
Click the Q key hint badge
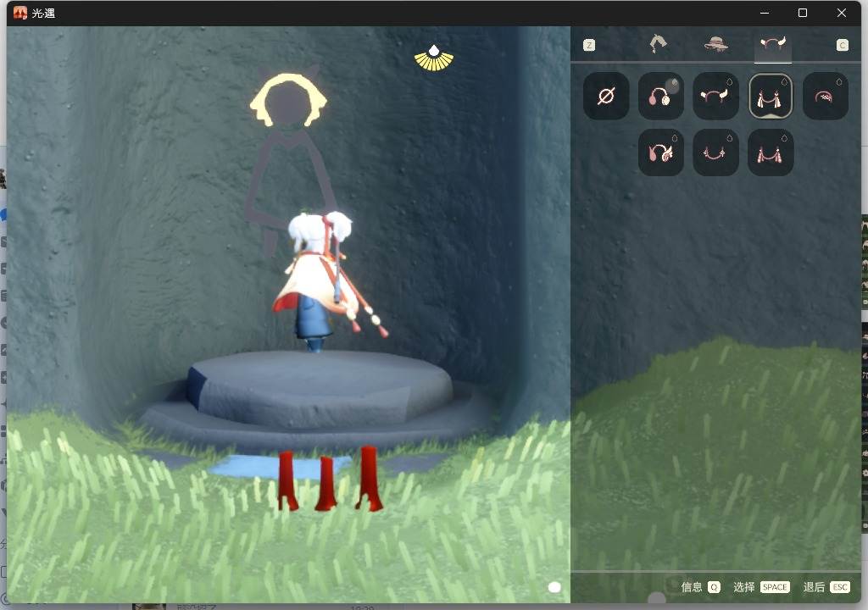pyautogui.click(x=714, y=587)
